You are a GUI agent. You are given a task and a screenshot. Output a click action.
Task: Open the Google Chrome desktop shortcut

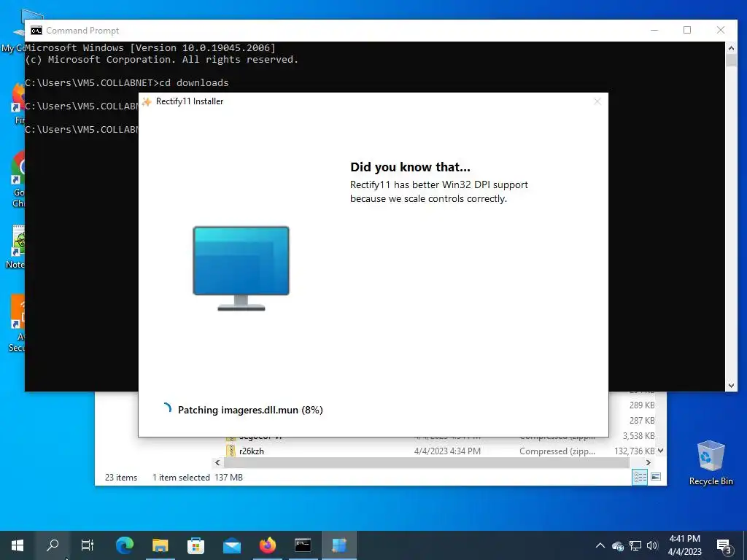[18, 179]
